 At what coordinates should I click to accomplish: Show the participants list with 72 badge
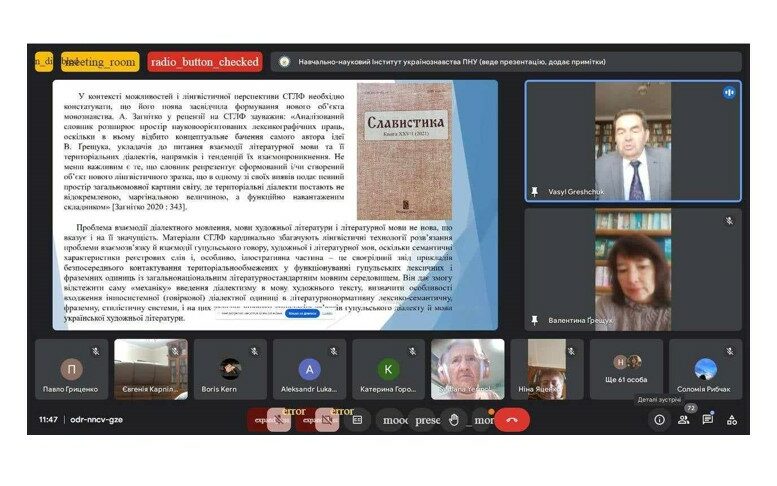[x=684, y=420]
